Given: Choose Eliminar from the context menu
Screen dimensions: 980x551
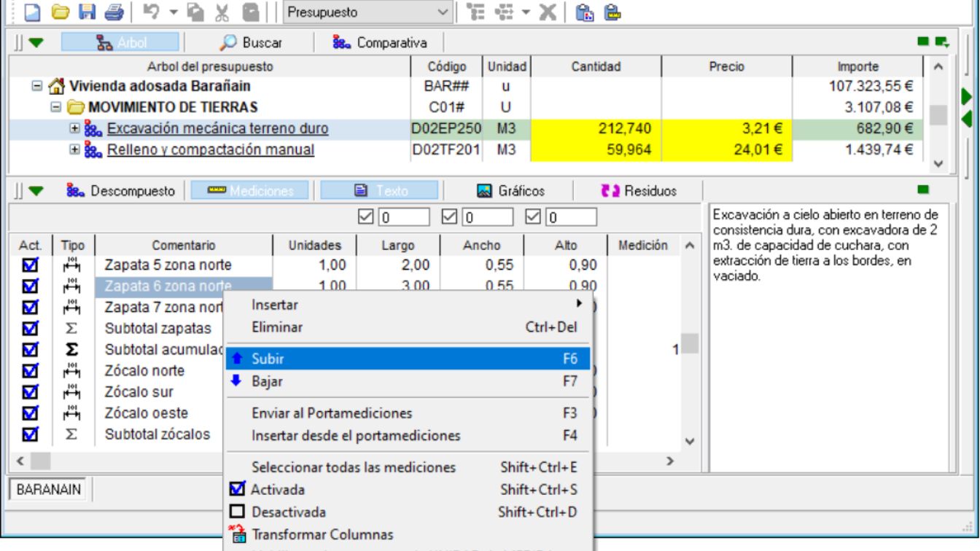Looking at the screenshot, I should [x=408, y=328].
